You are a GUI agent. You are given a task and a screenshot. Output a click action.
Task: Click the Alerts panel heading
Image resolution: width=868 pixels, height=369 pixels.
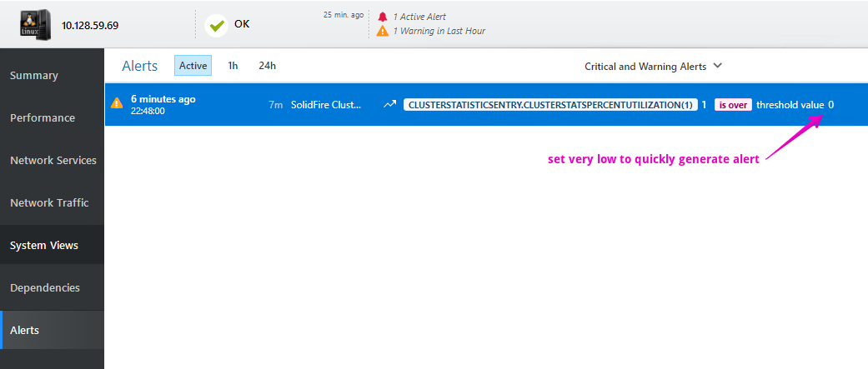(x=139, y=66)
